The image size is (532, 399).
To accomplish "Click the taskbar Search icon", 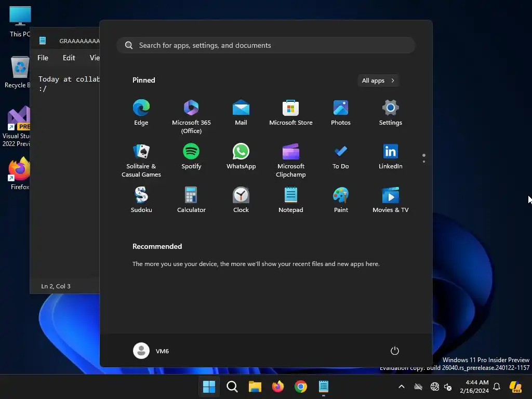I will pyautogui.click(x=232, y=387).
